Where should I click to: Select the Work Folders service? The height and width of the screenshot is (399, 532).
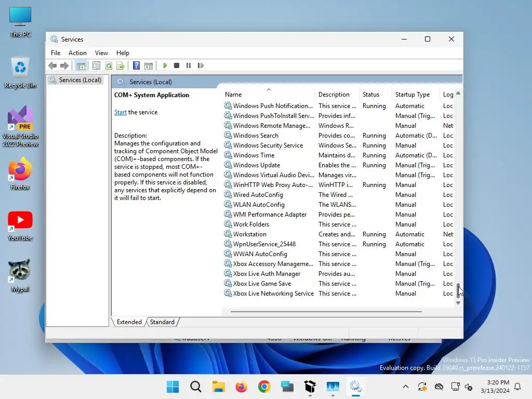tap(339, 224)
